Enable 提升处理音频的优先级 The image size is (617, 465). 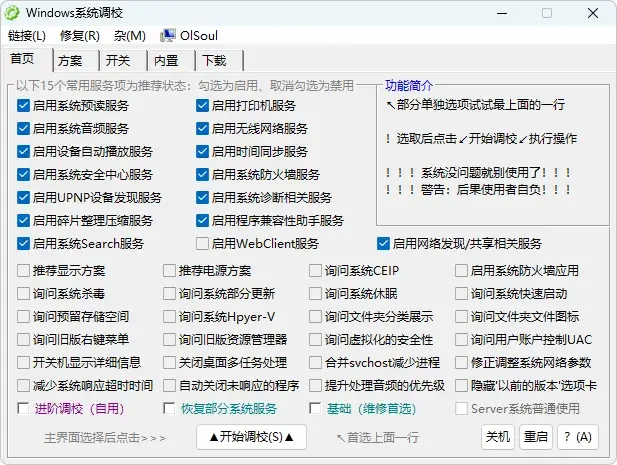click(315, 386)
